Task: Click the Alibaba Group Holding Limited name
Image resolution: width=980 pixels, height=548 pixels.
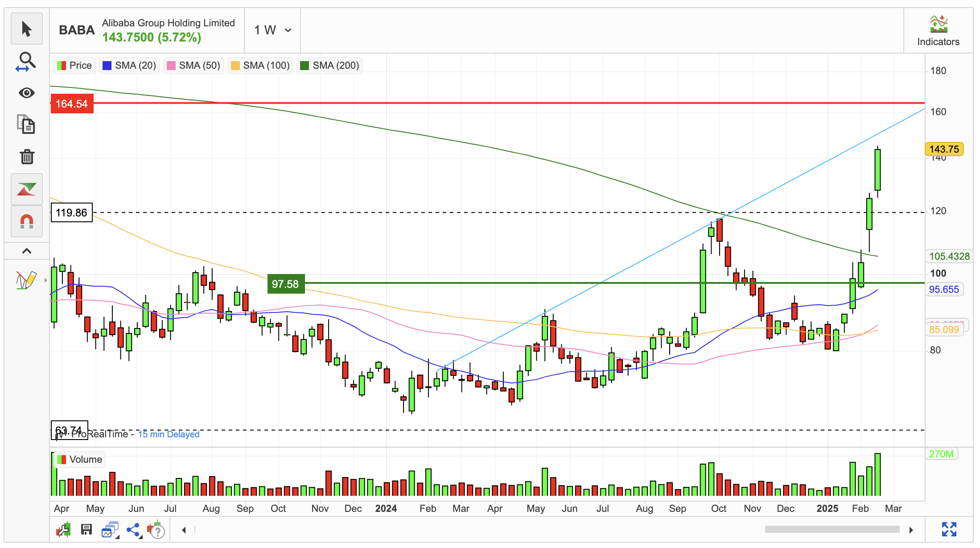Action: [x=169, y=23]
